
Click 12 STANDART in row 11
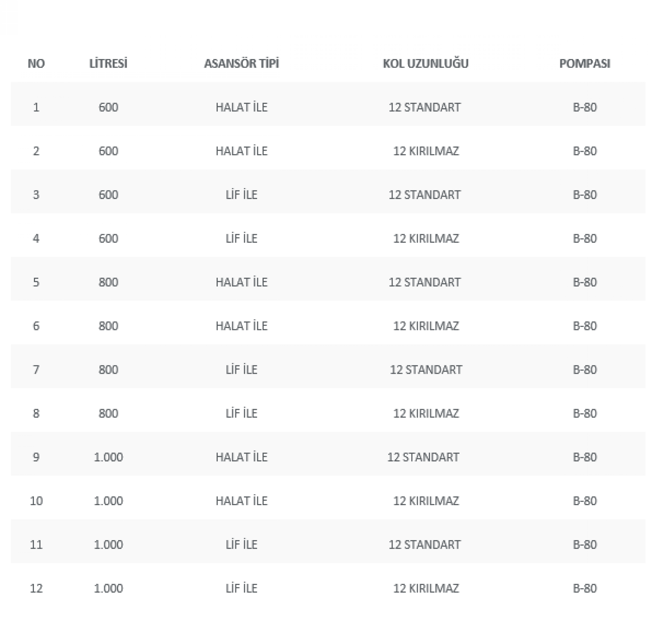[424, 545]
